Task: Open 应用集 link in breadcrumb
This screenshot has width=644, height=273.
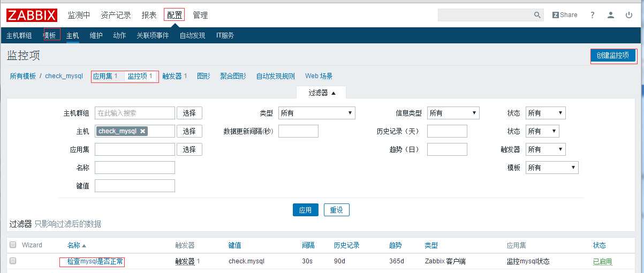Action: [103, 77]
